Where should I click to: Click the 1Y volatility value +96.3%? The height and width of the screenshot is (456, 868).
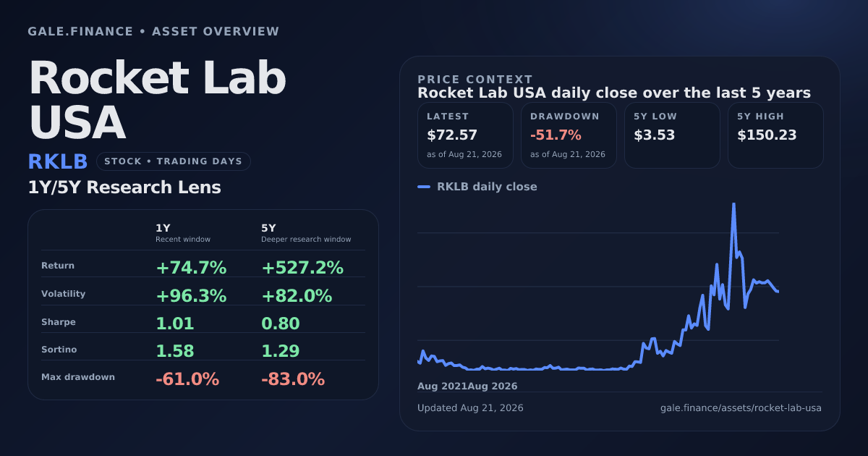coord(191,295)
